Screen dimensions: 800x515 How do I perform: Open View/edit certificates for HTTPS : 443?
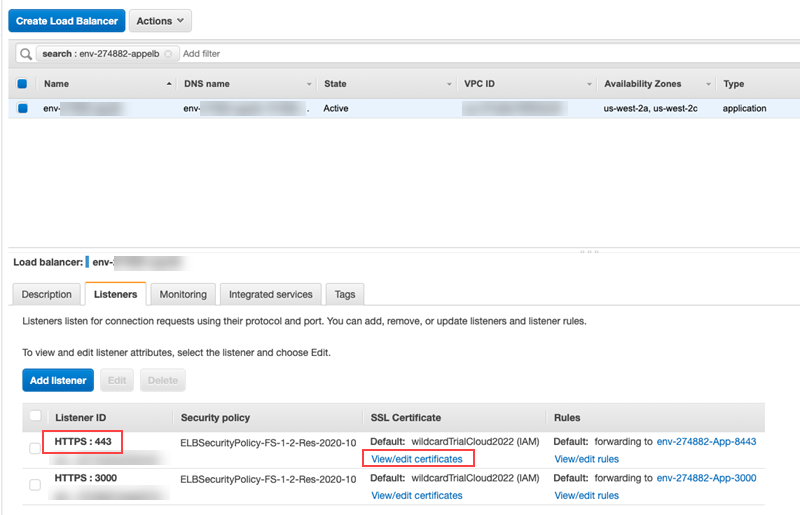tap(417, 459)
